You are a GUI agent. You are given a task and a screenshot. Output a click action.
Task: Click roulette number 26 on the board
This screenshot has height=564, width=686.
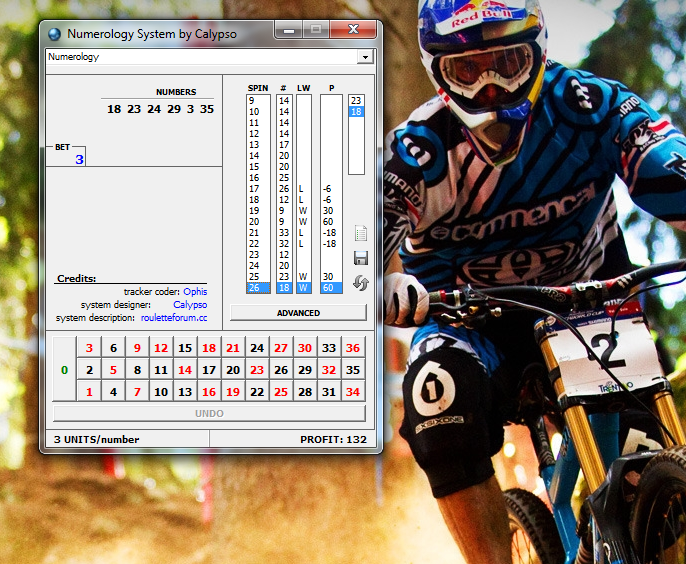pyautogui.click(x=281, y=370)
